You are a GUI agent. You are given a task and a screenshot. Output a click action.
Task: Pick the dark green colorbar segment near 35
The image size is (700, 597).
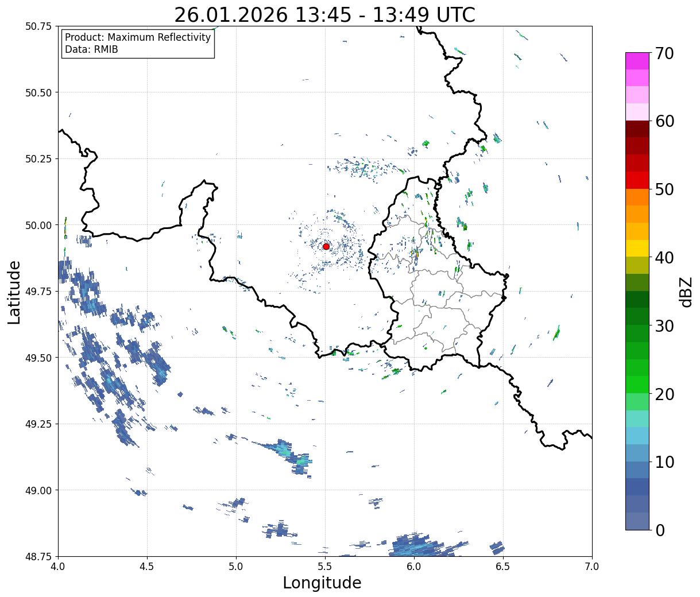pos(637,299)
